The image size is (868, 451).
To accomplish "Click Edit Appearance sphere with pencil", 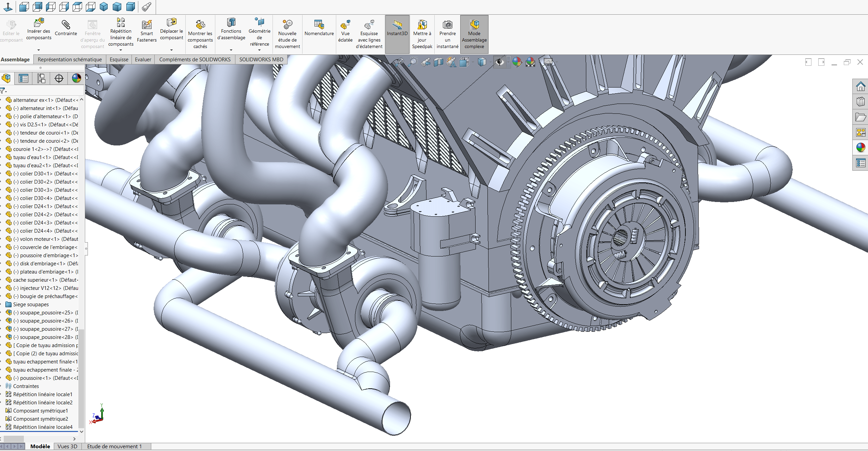I will 517,62.
